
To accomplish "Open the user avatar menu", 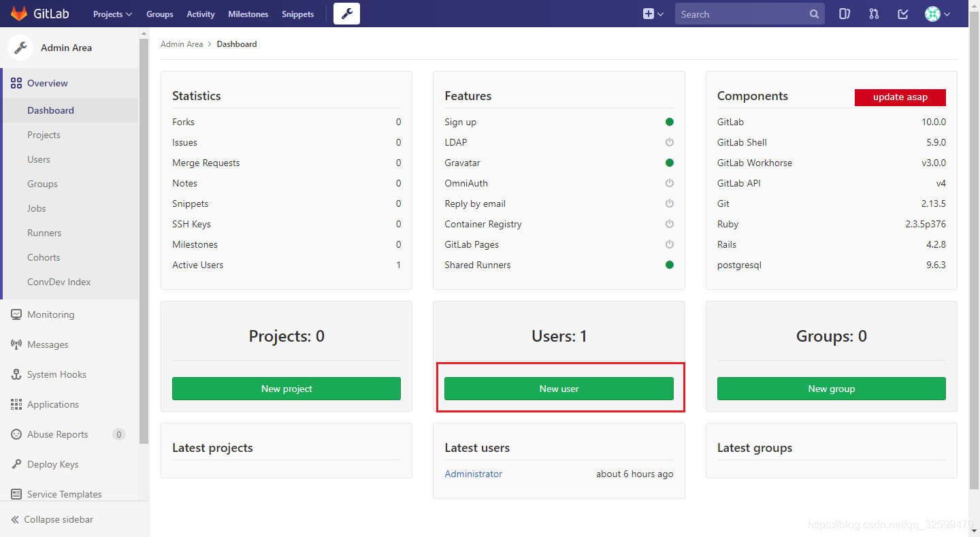I will tap(937, 14).
